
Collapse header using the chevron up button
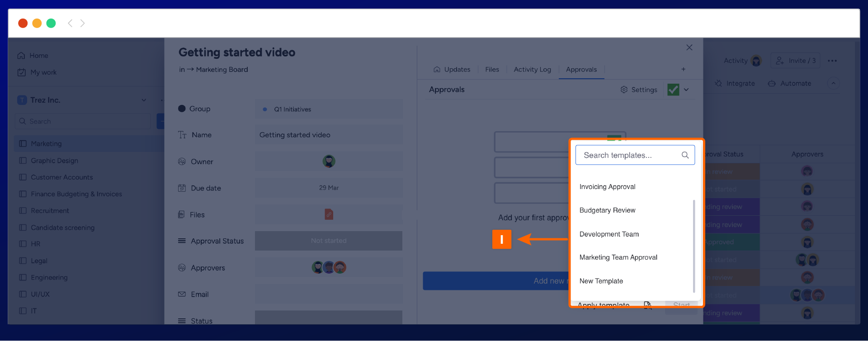(833, 83)
